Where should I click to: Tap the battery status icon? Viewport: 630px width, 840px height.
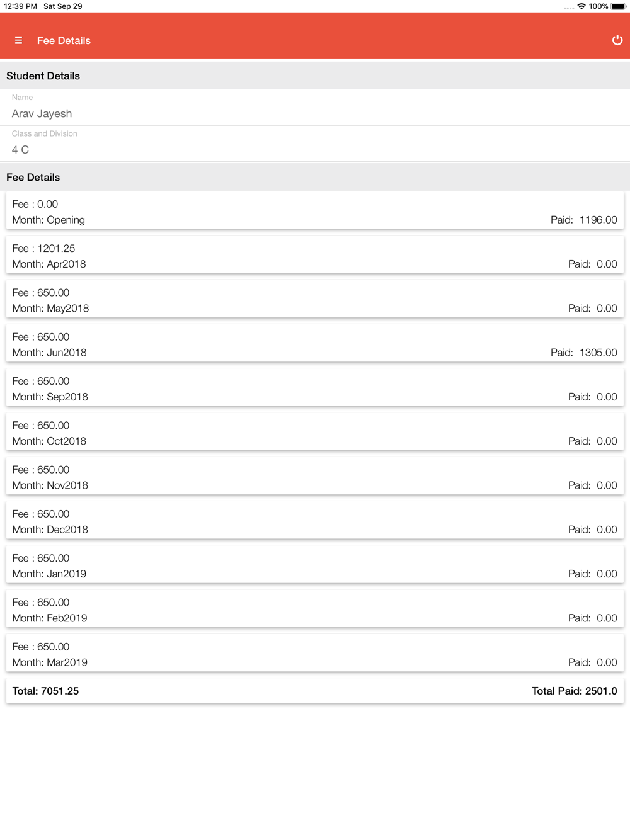click(x=618, y=6)
